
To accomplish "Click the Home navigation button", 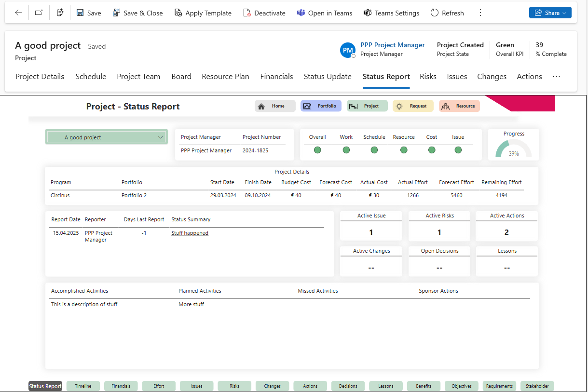I will pos(275,106).
